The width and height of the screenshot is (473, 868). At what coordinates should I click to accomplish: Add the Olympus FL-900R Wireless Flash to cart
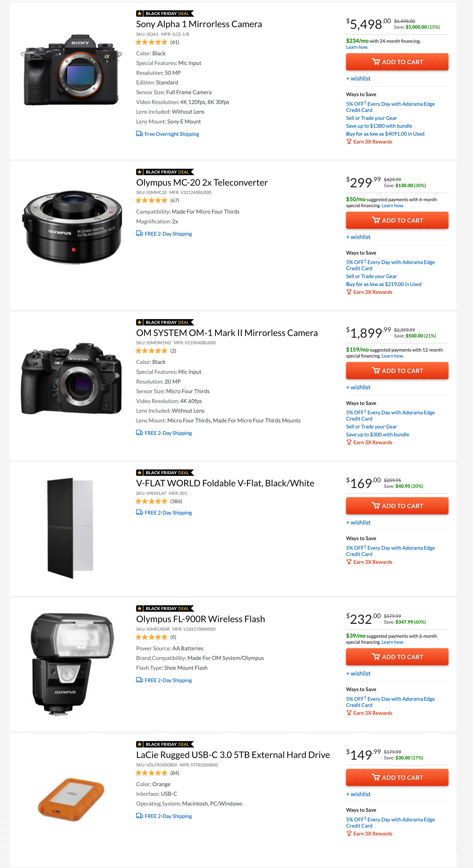397,657
